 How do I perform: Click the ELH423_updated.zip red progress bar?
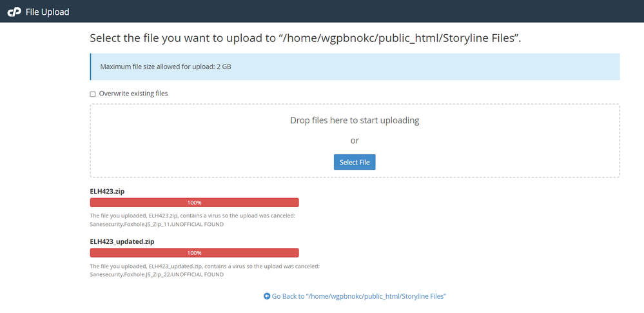click(x=194, y=253)
